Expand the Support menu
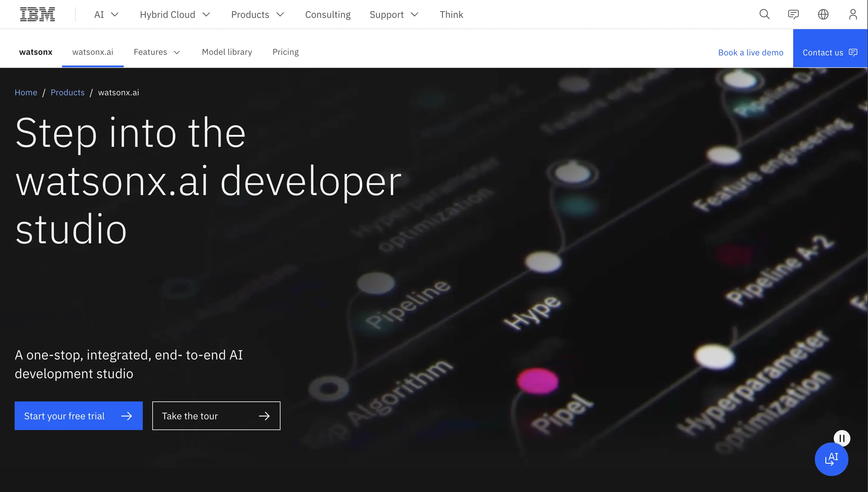Viewport: 868px width, 492px height. (x=394, y=15)
